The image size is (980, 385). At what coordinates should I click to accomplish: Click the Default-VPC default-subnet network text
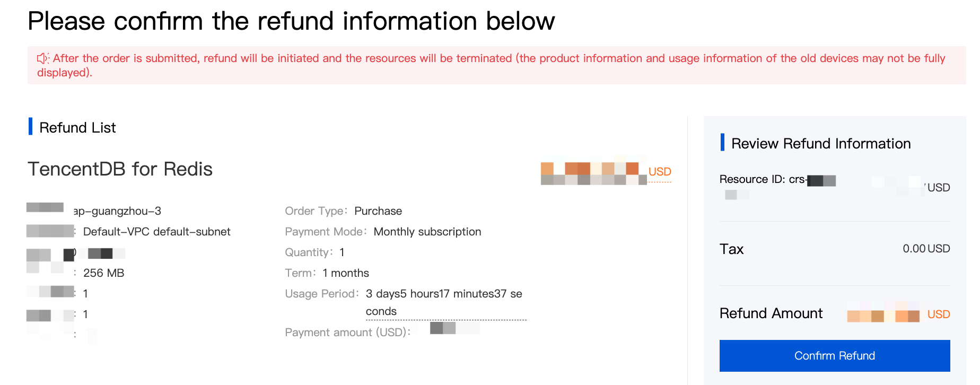tap(156, 232)
